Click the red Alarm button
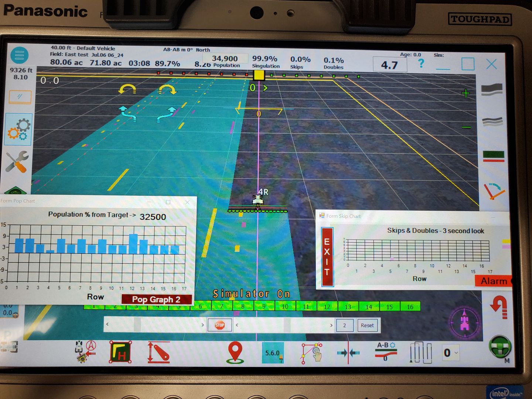The height and width of the screenshot is (399, 532). 494,281
